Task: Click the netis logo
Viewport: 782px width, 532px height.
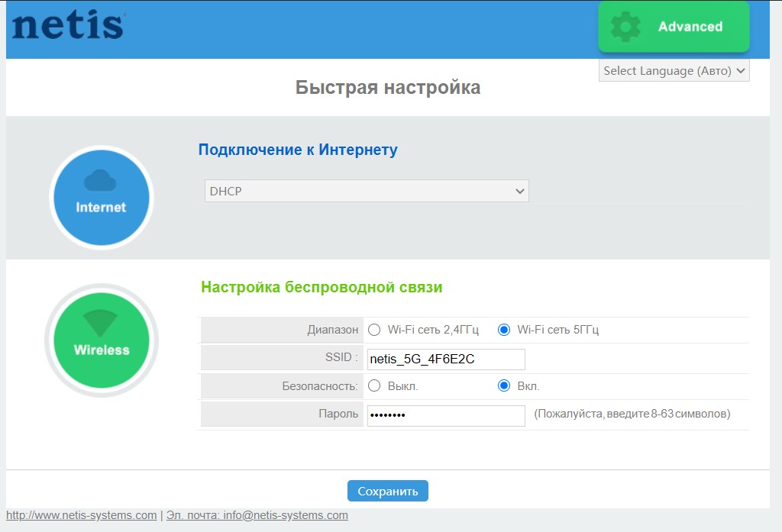Action: (67, 25)
